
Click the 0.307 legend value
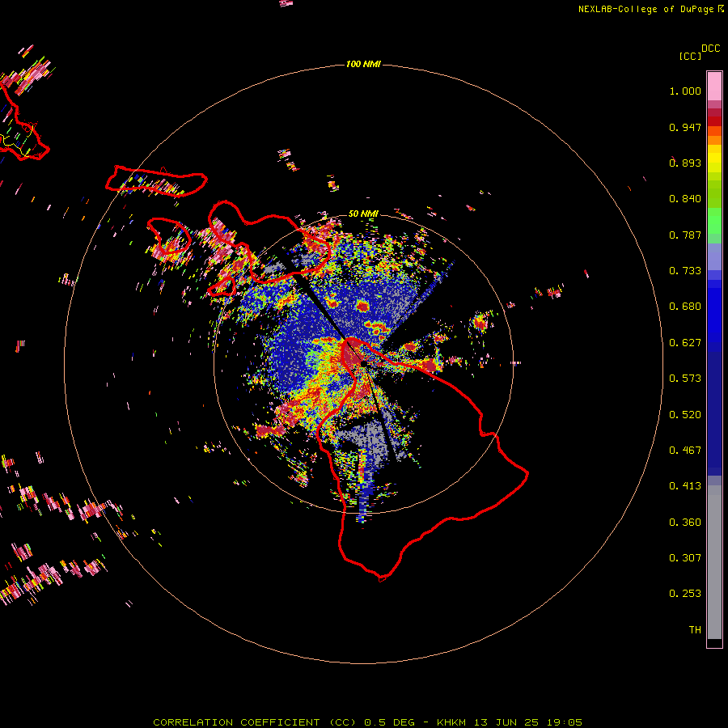coord(685,558)
